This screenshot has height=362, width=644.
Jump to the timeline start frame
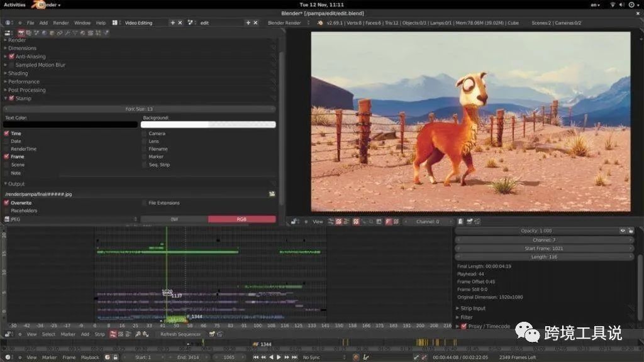coord(256,357)
